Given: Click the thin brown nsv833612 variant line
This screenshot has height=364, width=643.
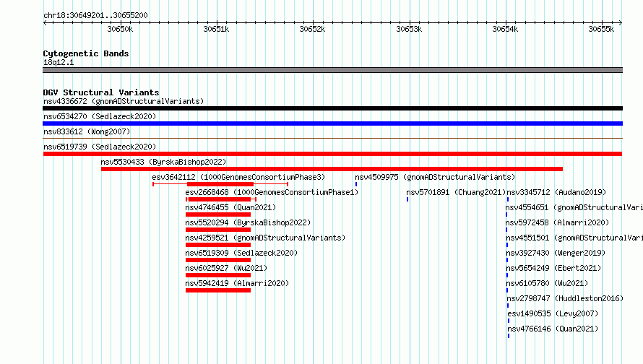Looking at the screenshot, I should coord(332,139).
